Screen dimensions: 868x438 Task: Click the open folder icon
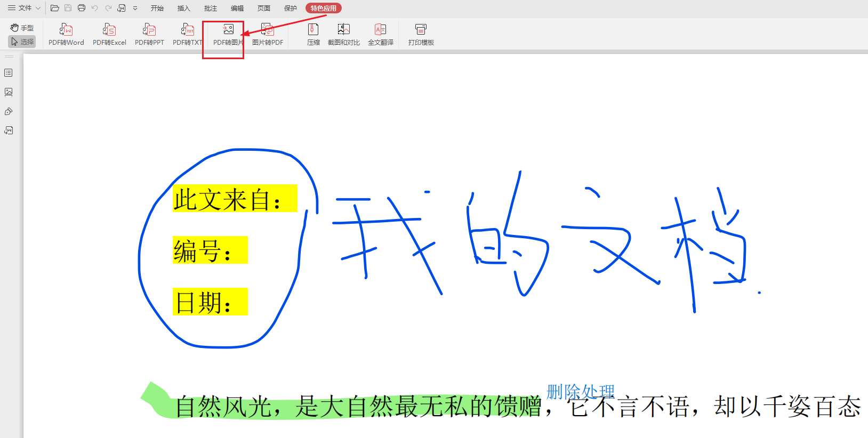[54, 8]
